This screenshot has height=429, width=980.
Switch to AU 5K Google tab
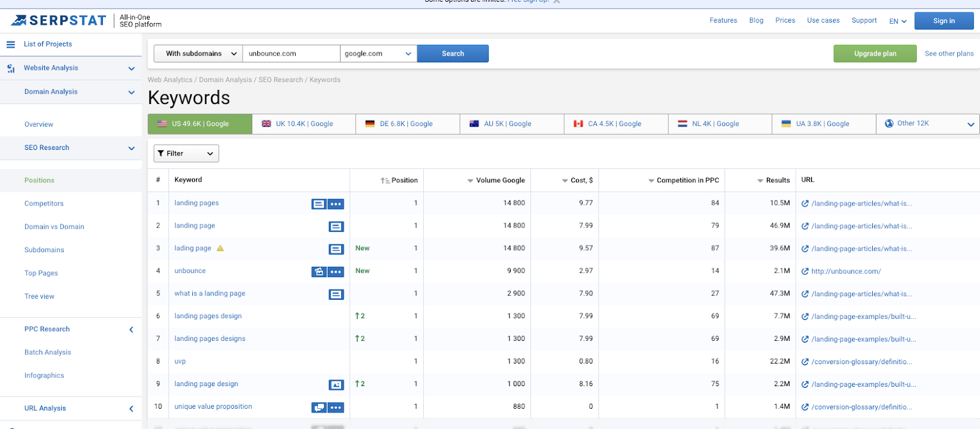(512, 124)
